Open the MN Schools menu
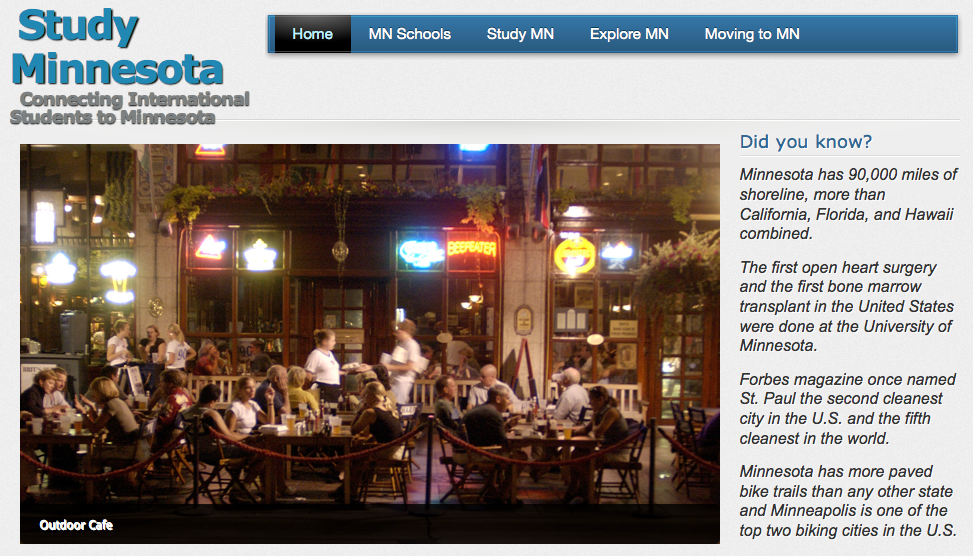Screen dimensions: 973x556 [410, 34]
